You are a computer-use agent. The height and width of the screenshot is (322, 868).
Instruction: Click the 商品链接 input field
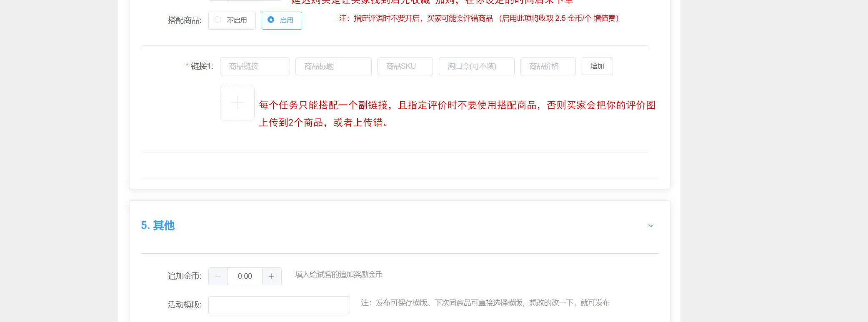point(255,66)
